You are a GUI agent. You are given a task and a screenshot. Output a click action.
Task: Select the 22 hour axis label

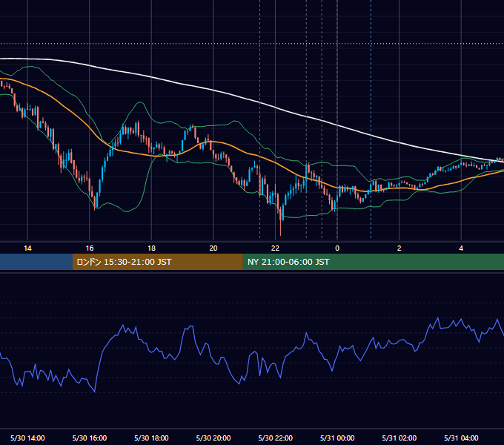click(x=275, y=248)
